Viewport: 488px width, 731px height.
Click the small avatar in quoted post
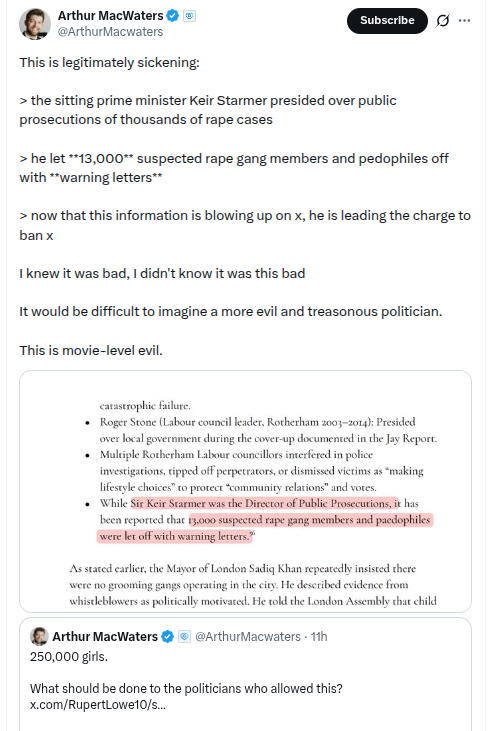click(x=39, y=636)
